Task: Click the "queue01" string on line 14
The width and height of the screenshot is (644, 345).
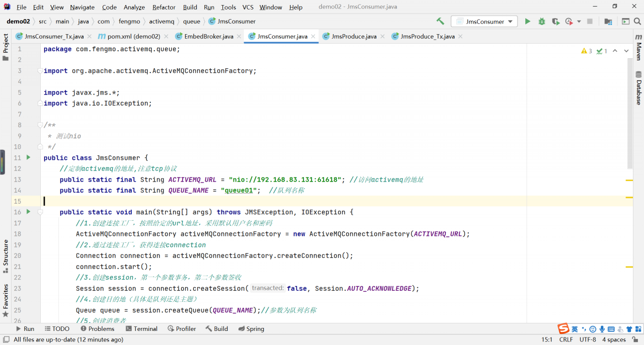Action: pyautogui.click(x=238, y=190)
